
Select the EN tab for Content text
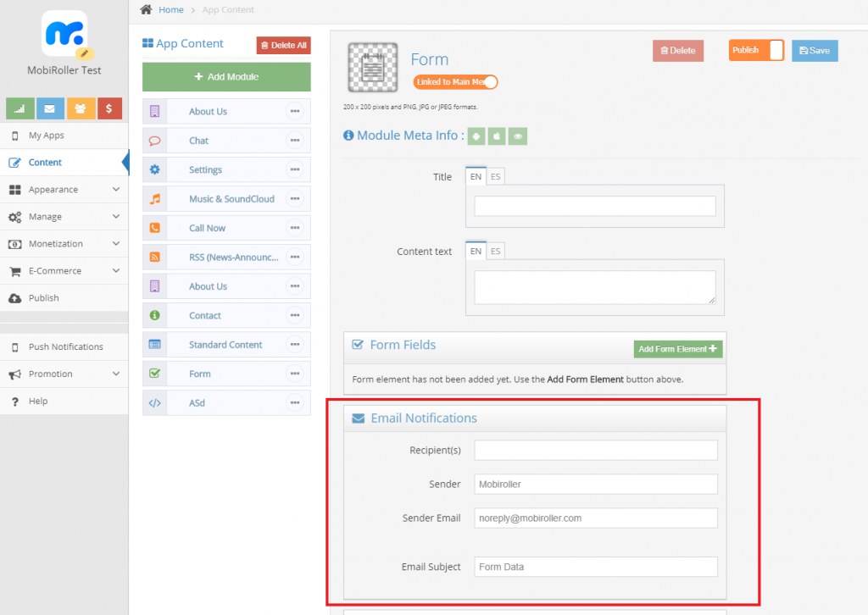pos(476,251)
